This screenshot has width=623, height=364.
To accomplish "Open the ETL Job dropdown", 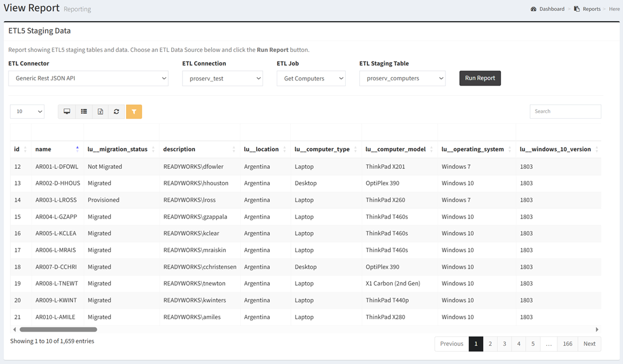I will tap(311, 78).
